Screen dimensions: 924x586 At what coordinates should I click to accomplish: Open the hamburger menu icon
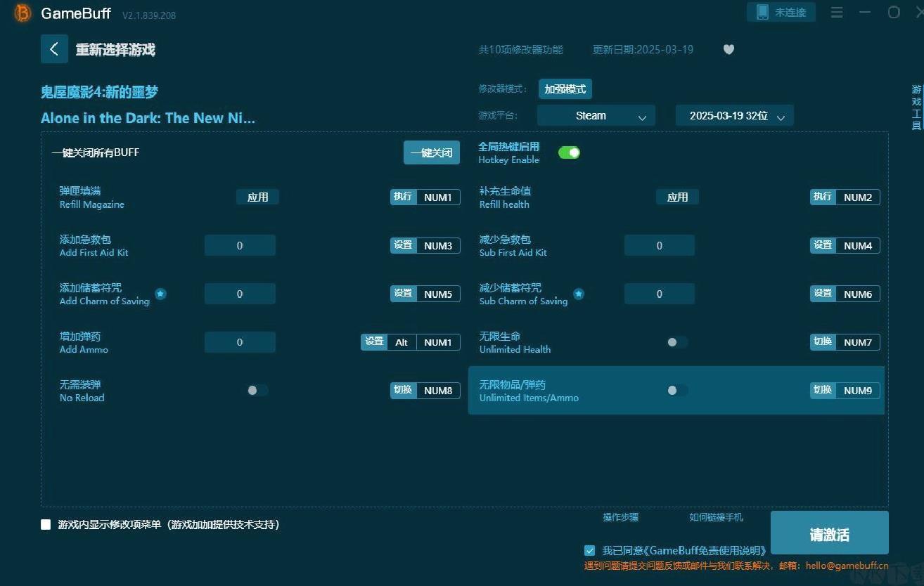[x=837, y=13]
